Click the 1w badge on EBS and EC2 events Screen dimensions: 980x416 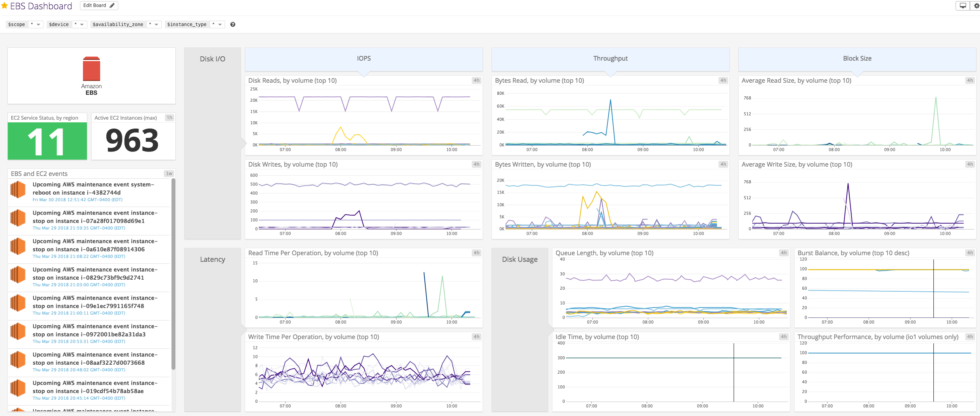(169, 173)
